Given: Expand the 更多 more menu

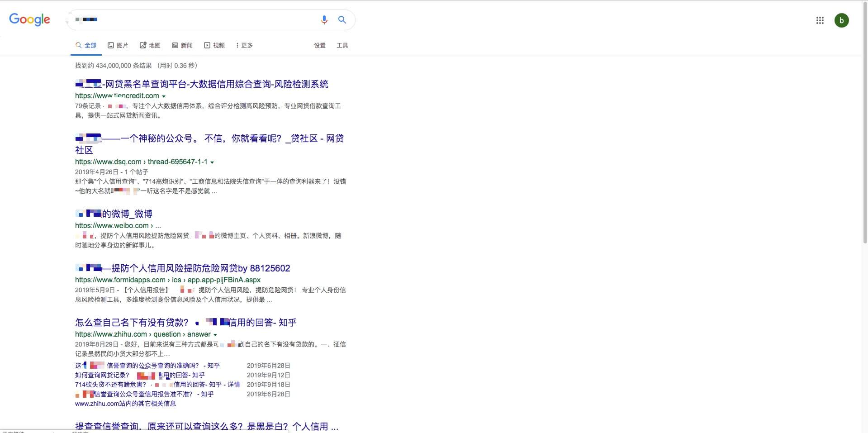Looking at the screenshot, I should 244,45.
